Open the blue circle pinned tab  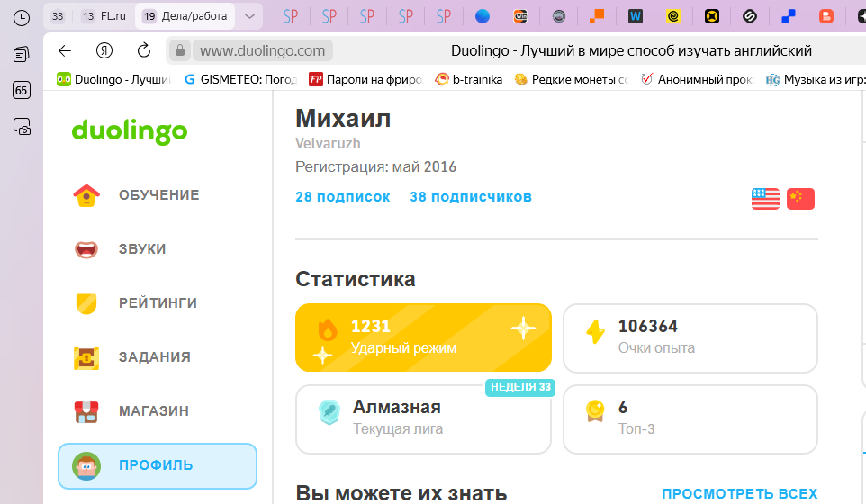tap(483, 16)
